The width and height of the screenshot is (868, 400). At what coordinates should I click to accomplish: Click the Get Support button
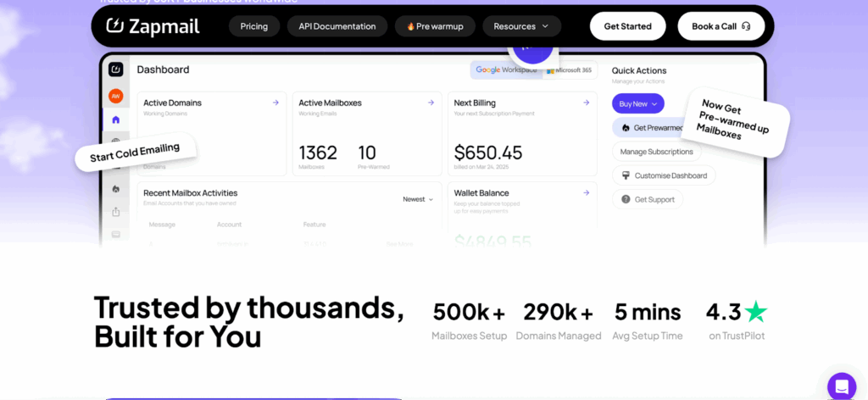[x=647, y=199]
